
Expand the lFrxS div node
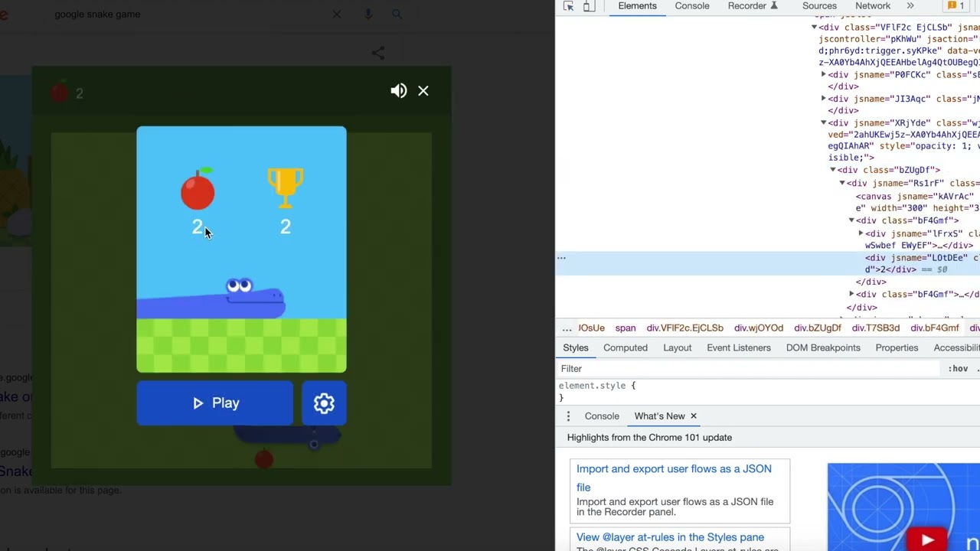point(860,233)
